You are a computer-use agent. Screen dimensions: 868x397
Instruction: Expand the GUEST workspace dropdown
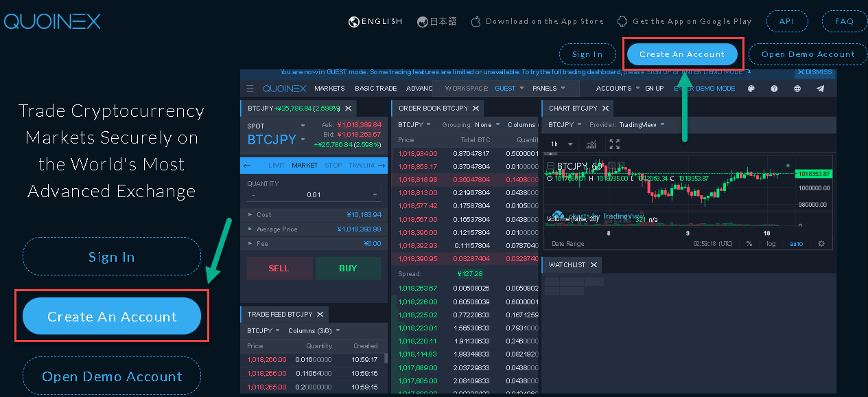tap(509, 89)
